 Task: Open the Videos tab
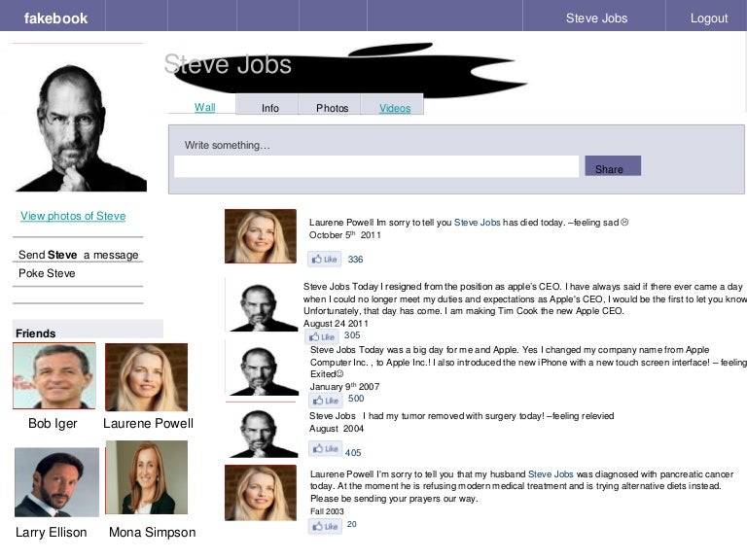[x=394, y=108]
